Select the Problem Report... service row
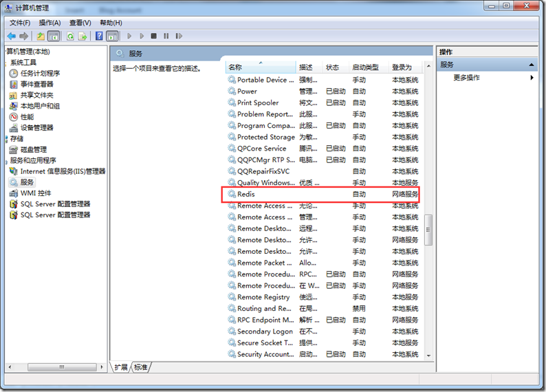 325,114
